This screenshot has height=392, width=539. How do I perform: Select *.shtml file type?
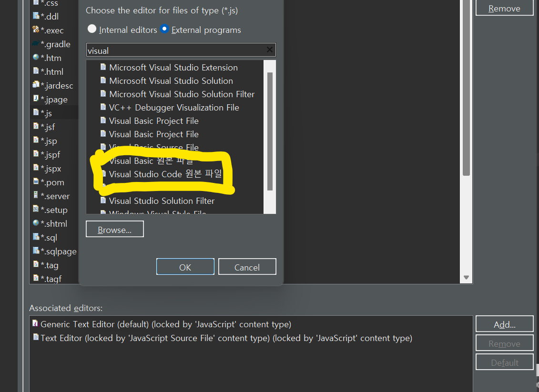coord(54,224)
